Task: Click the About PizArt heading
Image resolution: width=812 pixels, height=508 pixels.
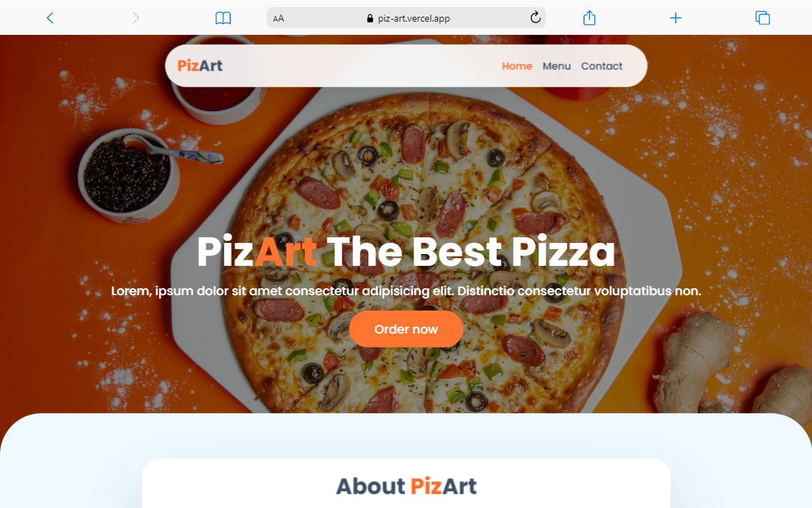Action: click(x=406, y=486)
